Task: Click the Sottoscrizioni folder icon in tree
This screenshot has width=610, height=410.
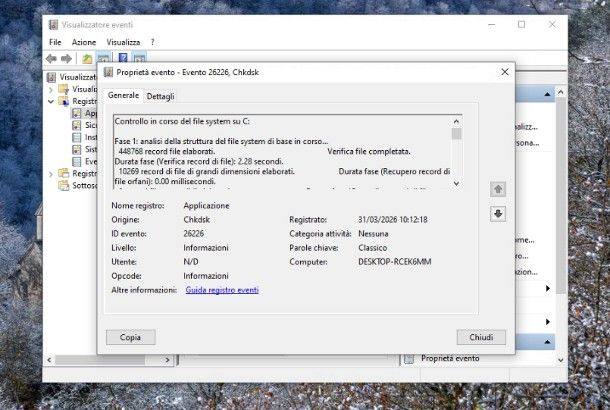Action: click(x=63, y=186)
